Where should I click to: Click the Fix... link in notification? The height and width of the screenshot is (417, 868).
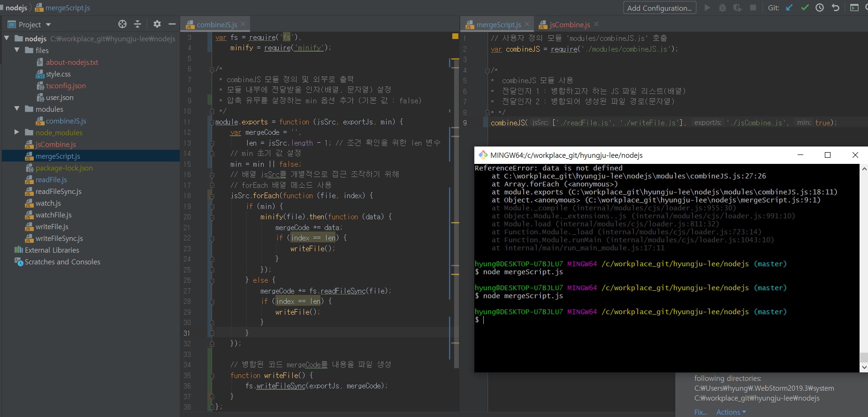[700, 412]
